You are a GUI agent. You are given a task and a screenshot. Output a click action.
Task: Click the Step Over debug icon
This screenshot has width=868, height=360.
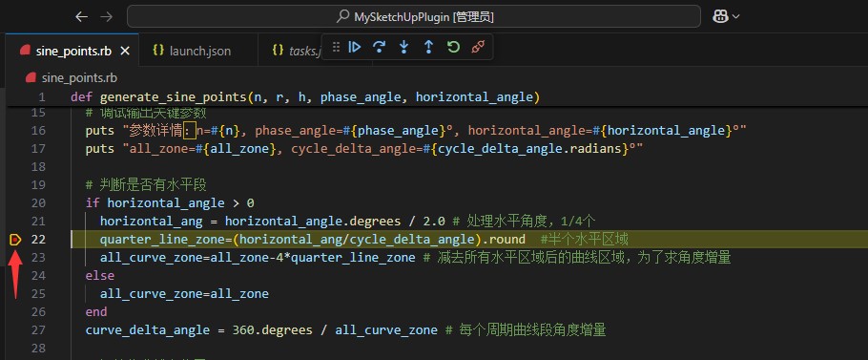point(380,47)
